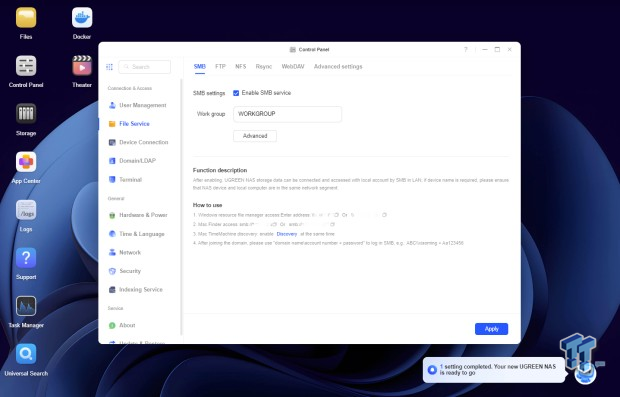This screenshot has width=620, height=397.
Task: Switch to the NFS tab
Action: [240, 66]
